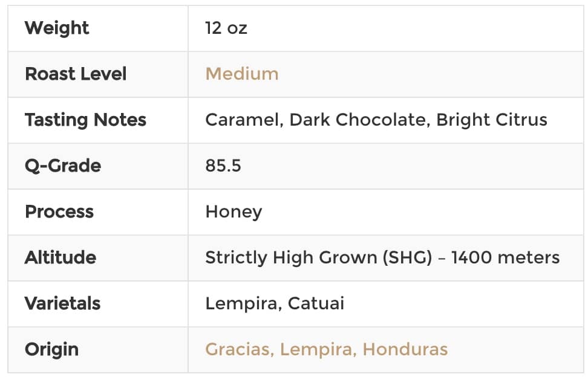Click the Altitude label

click(60, 257)
